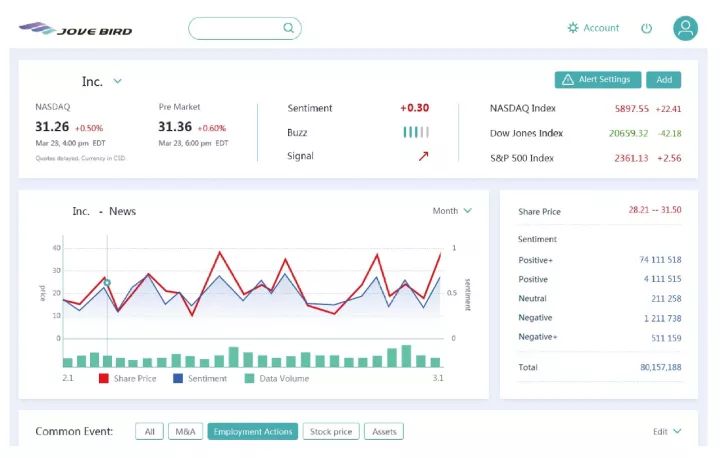
Task: Expand the Edit dropdown
Action: [x=667, y=432]
